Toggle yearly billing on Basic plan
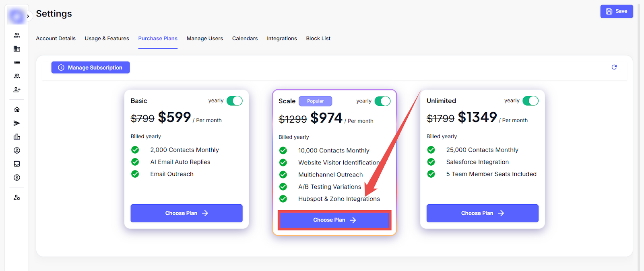The image size is (644, 271). point(235,101)
